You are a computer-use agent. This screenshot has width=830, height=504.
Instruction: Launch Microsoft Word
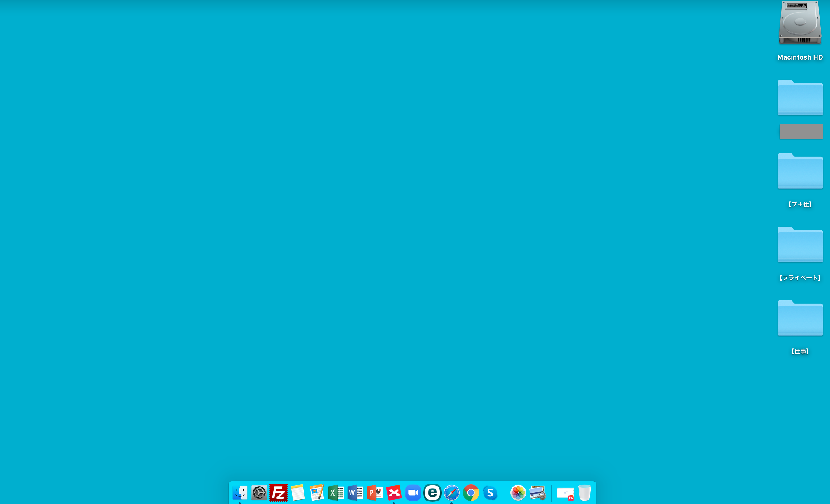356,493
